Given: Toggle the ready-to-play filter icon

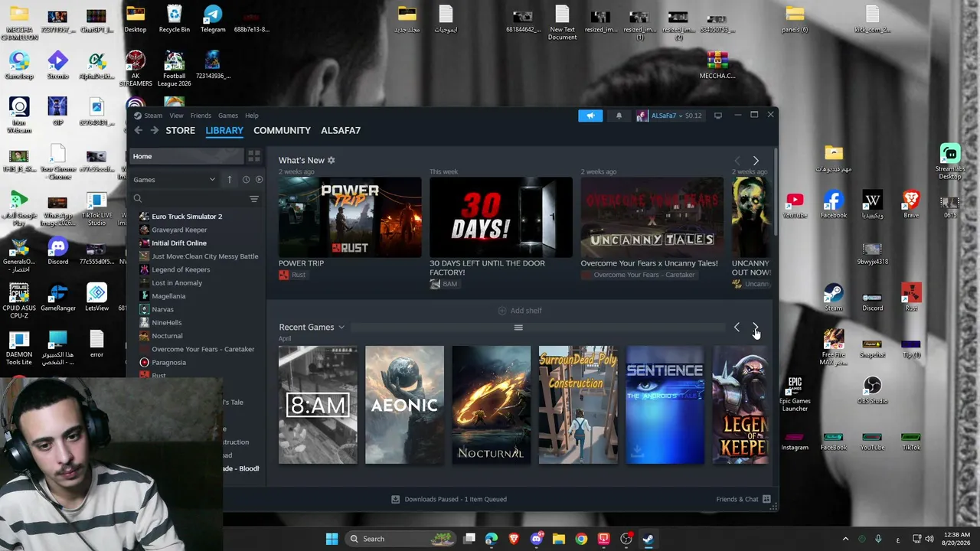Looking at the screenshot, I should tap(259, 179).
